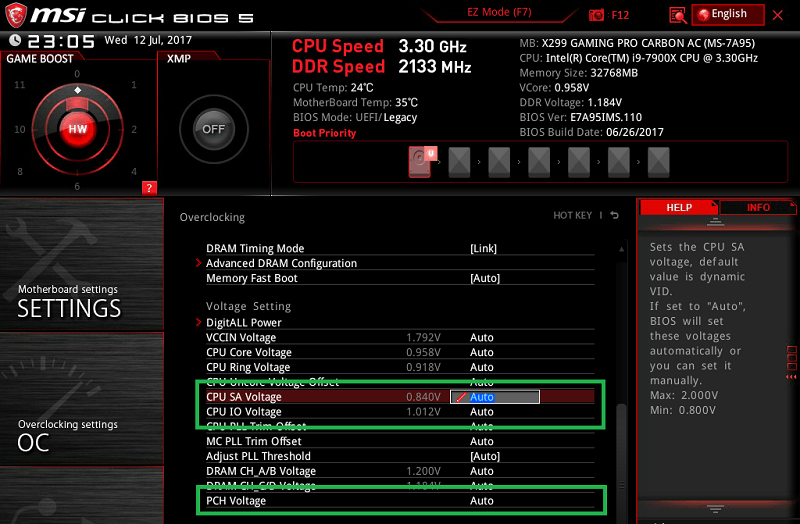
Task: Close the BIOS with the red X
Action: (778, 15)
